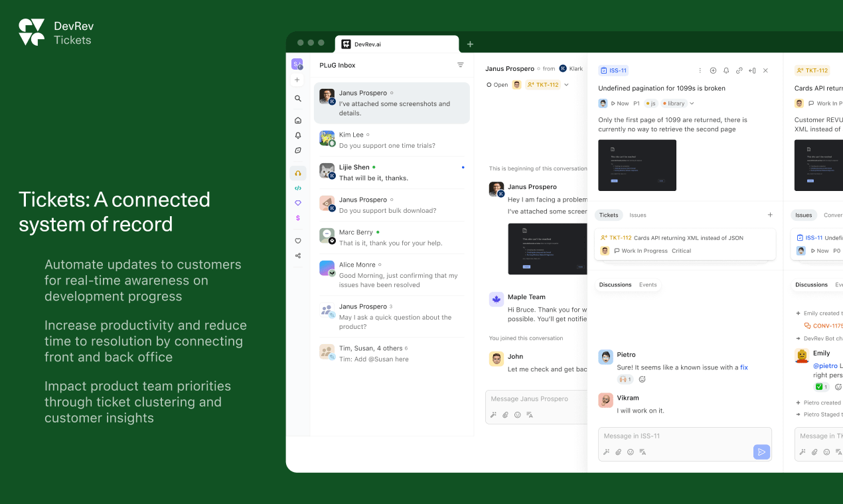Switch to the greyed-out Issues tab in ISS-11 panel

pyautogui.click(x=638, y=215)
